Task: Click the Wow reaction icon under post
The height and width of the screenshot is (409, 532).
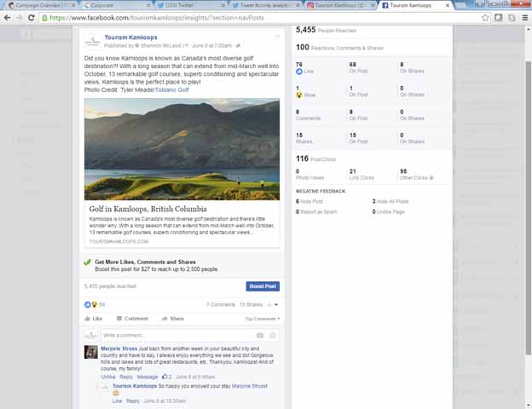Action: click(x=95, y=304)
